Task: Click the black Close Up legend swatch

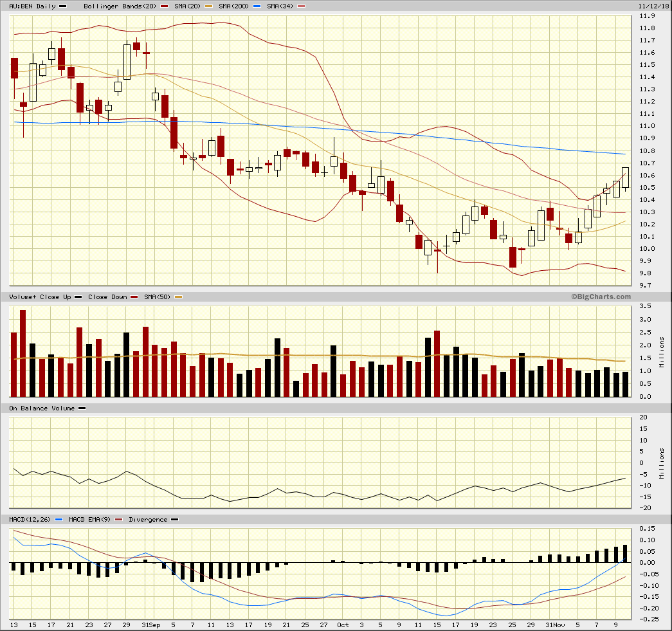Action: pyautogui.click(x=78, y=297)
